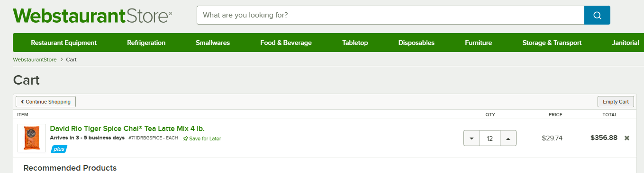Click the Empty Cart button

(x=616, y=102)
